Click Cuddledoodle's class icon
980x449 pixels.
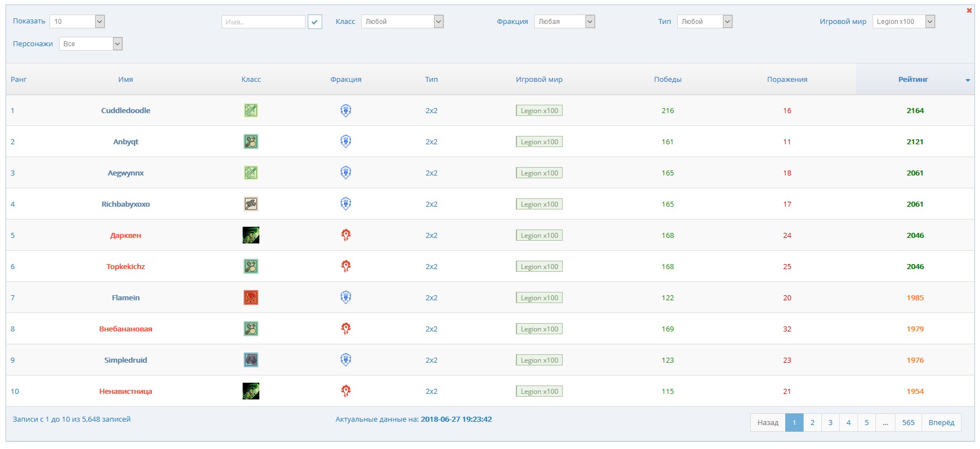point(250,110)
